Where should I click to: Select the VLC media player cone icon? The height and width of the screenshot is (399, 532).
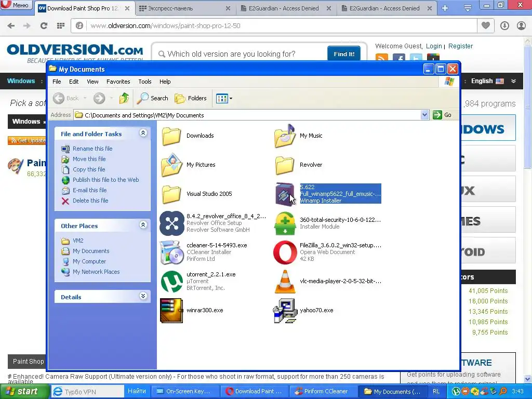285,281
